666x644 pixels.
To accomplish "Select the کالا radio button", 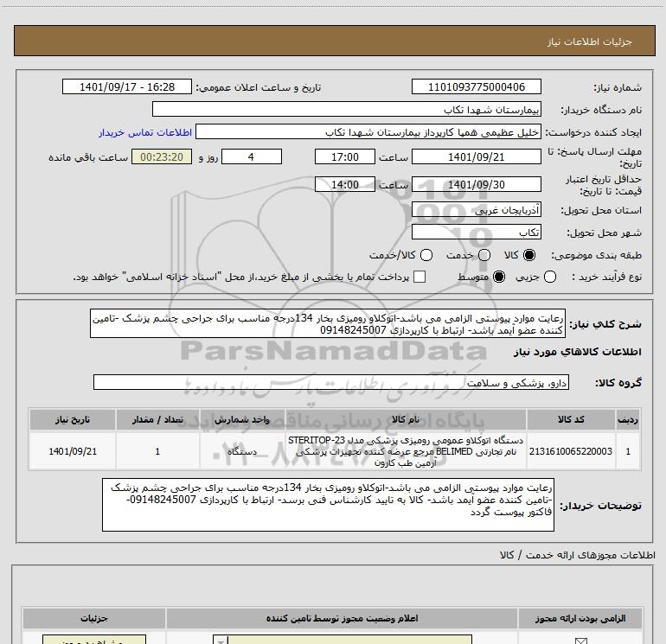I will point(529,255).
